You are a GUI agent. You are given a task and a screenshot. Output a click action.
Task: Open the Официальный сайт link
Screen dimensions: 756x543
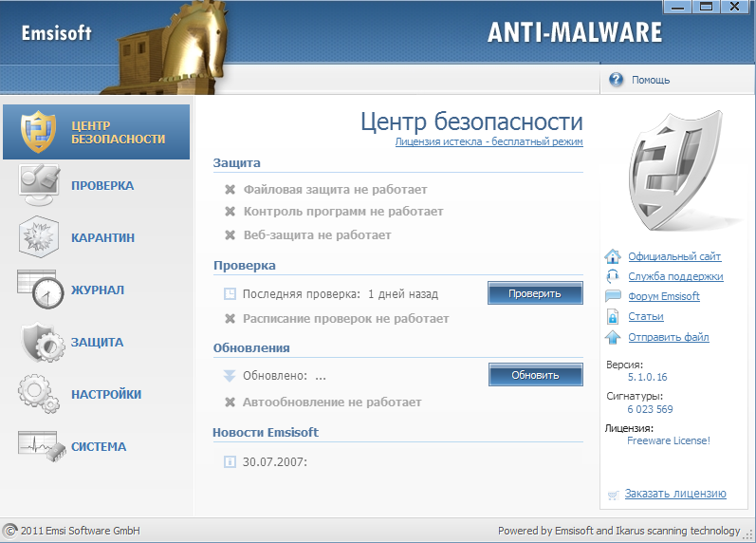coord(674,256)
